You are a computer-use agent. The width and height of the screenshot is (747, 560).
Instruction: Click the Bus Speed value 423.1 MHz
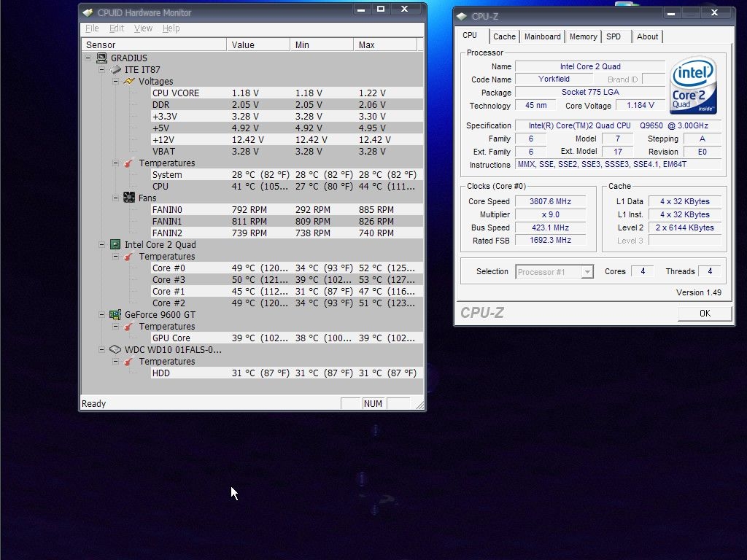[x=550, y=227]
